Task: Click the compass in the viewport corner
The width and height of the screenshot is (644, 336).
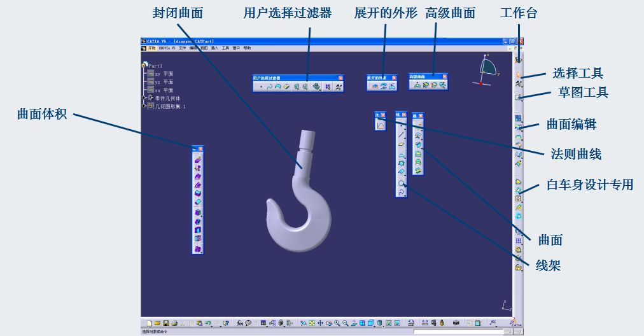Action: [487, 70]
